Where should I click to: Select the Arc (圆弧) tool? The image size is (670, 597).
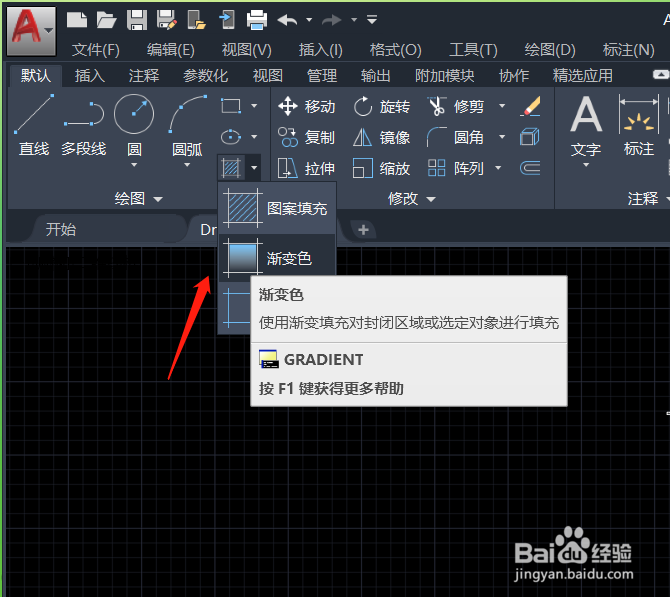point(188,125)
